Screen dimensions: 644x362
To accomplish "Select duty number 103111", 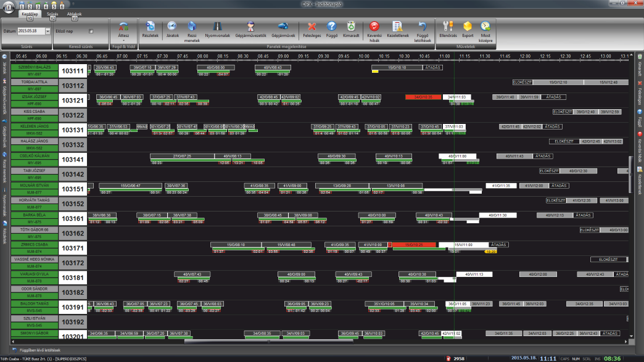I will coord(73,71).
